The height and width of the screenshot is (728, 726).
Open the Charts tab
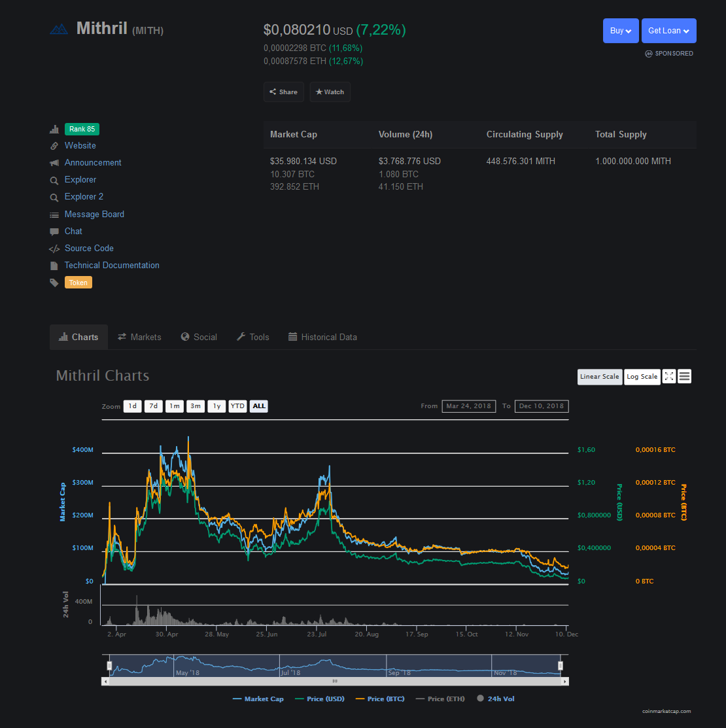(78, 337)
